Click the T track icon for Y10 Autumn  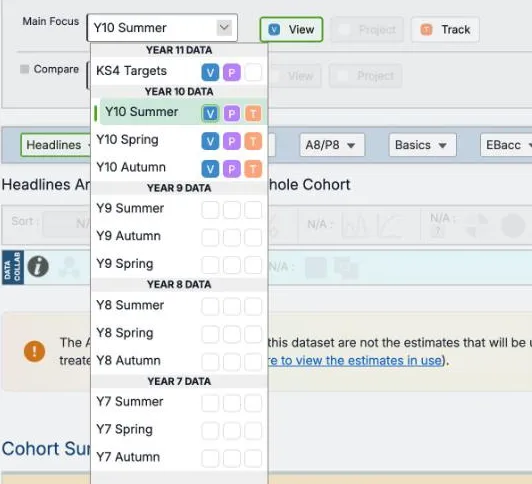(253, 169)
